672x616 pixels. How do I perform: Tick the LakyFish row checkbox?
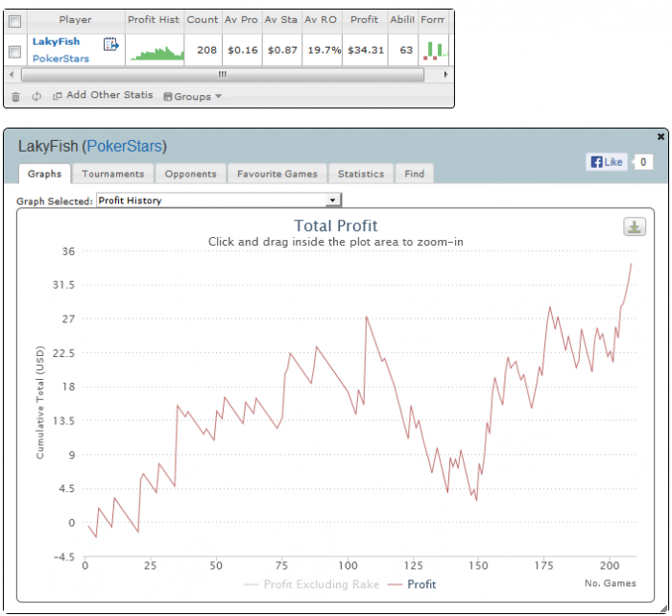pos(15,52)
